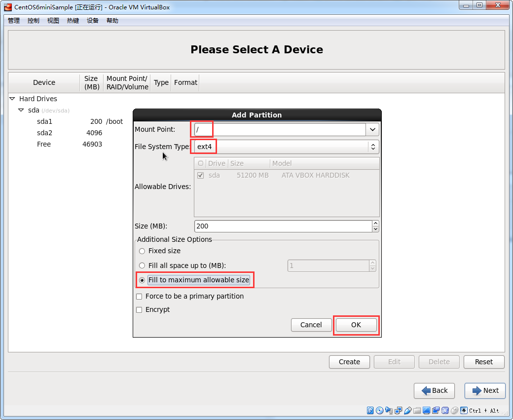Image resolution: width=513 pixels, height=420 pixels.
Task: Open the 管理 menu
Action: 14,21
